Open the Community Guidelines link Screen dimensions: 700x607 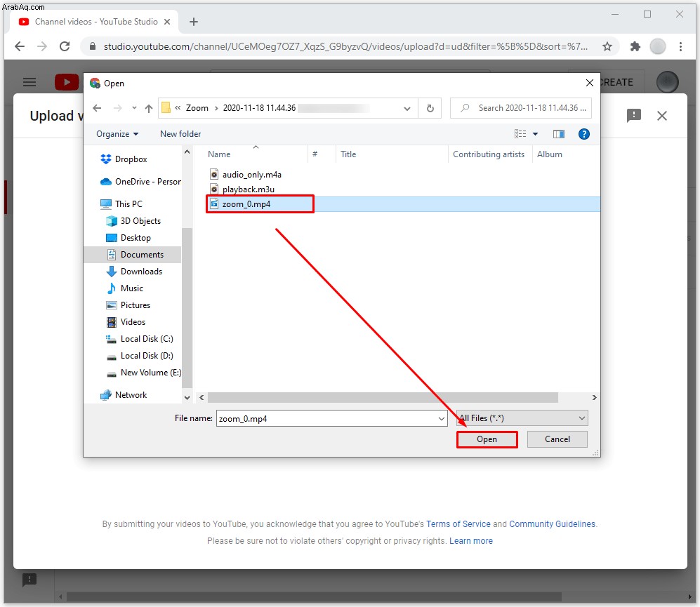pyautogui.click(x=553, y=524)
